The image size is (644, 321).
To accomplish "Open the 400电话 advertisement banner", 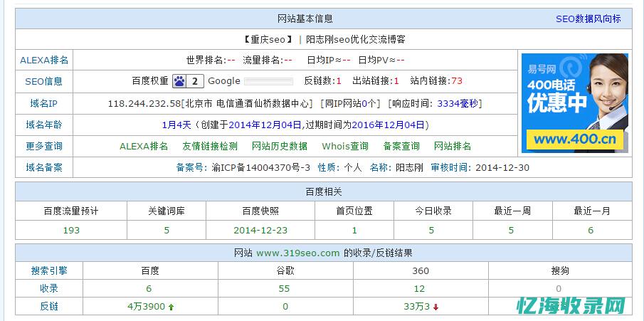I will tap(574, 103).
